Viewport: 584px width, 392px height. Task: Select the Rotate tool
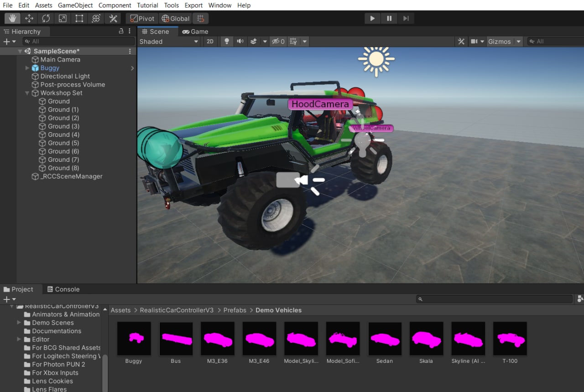(46, 19)
